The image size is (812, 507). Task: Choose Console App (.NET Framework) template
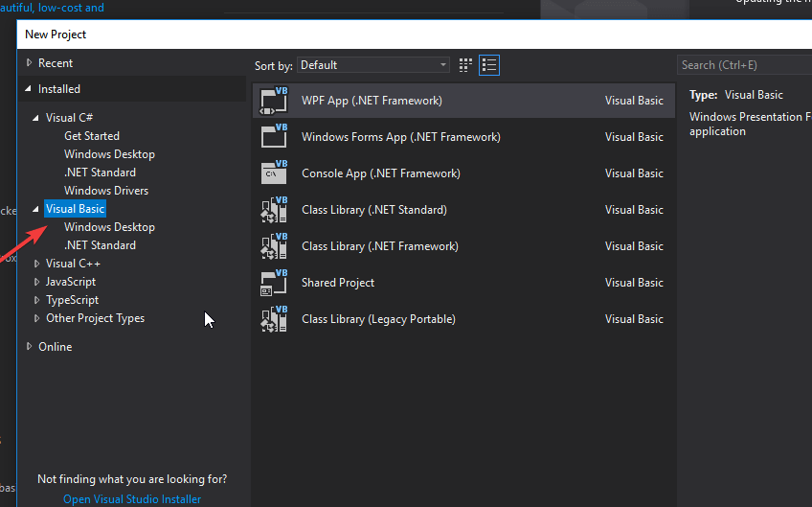[x=464, y=173]
